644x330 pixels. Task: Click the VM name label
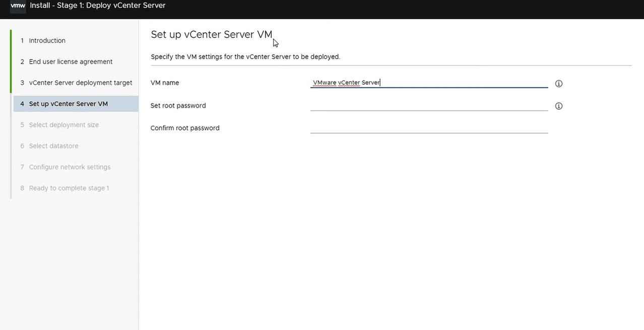165,83
